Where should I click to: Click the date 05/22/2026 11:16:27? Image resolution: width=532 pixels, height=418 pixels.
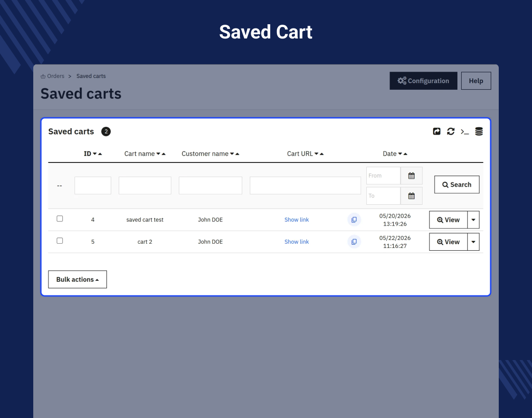[x=395, y=242]
